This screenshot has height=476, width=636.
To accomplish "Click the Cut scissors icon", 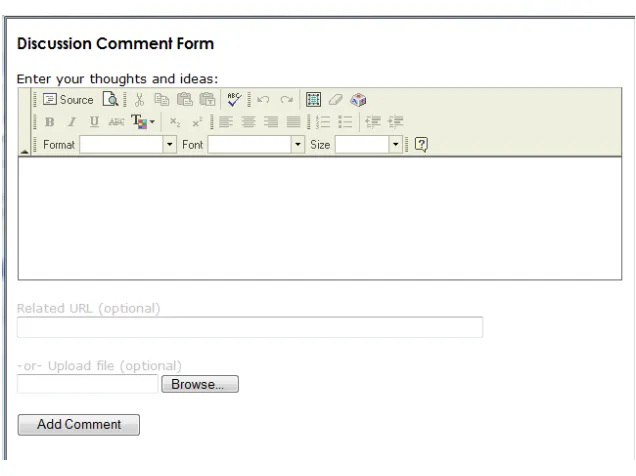I will [140, 99].
